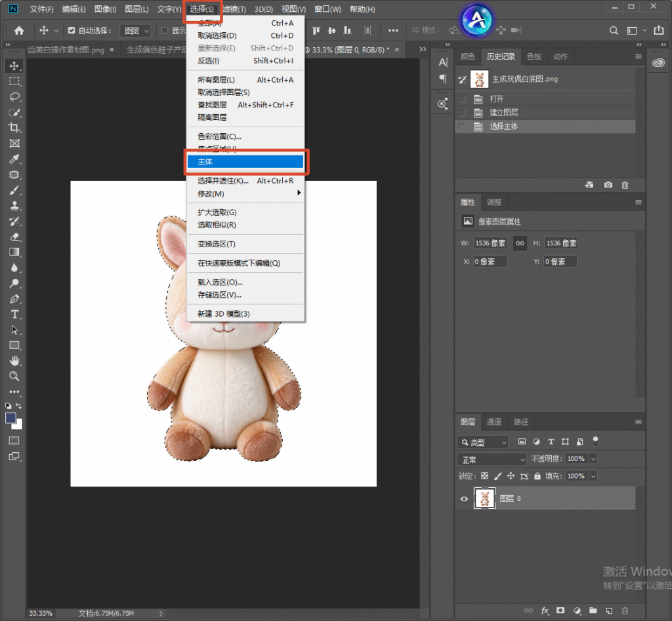Click the foreground color swatch
The width and height of the screenshot is (672, 621).
[10, 418]
